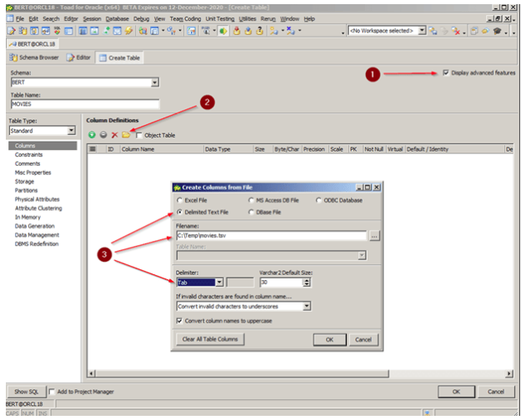The image size is (521, 420).
Task: Select Data Generation in the left list
Action: point(34,226)
